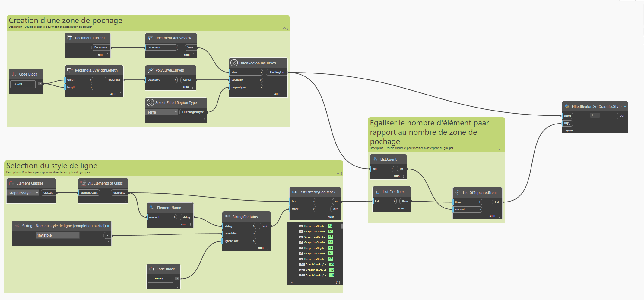
Task: Collapse the Egaliser le nombre d'élément group
Action: [x=500, y=150]
